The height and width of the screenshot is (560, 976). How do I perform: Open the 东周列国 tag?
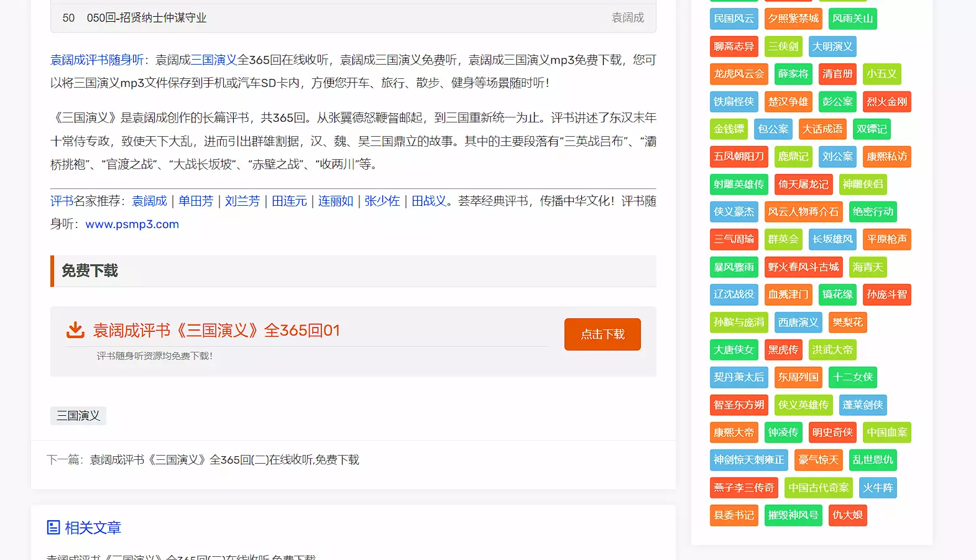pos(798,377)
